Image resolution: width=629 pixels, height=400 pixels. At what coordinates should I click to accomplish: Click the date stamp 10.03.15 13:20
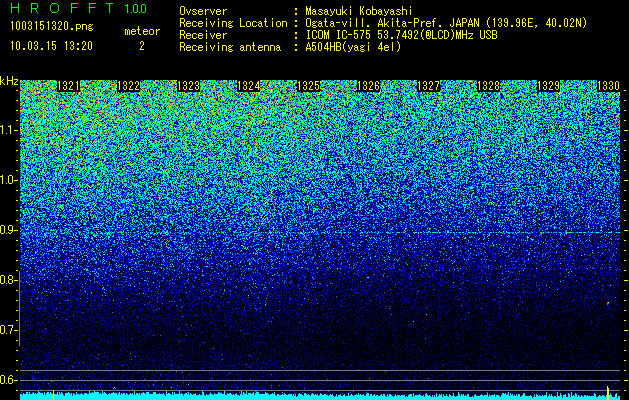click(x=51, y=45)
